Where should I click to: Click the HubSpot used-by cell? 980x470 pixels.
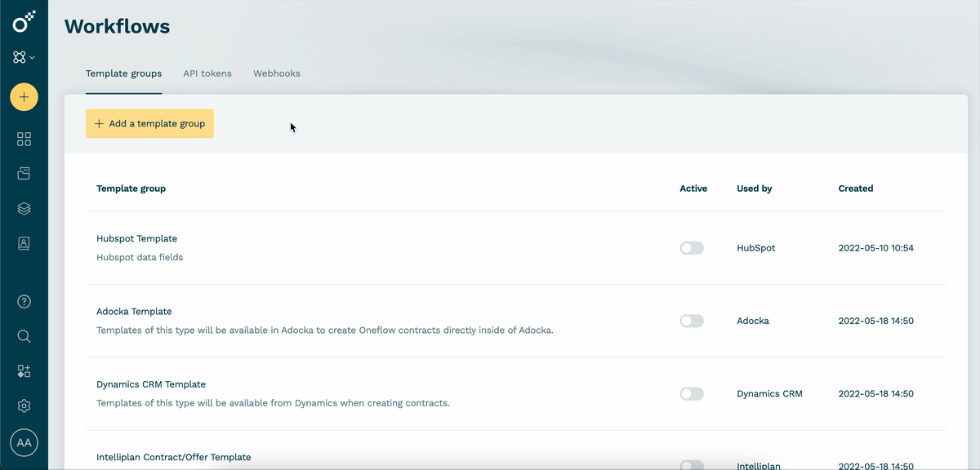click(x=756, y=248)
